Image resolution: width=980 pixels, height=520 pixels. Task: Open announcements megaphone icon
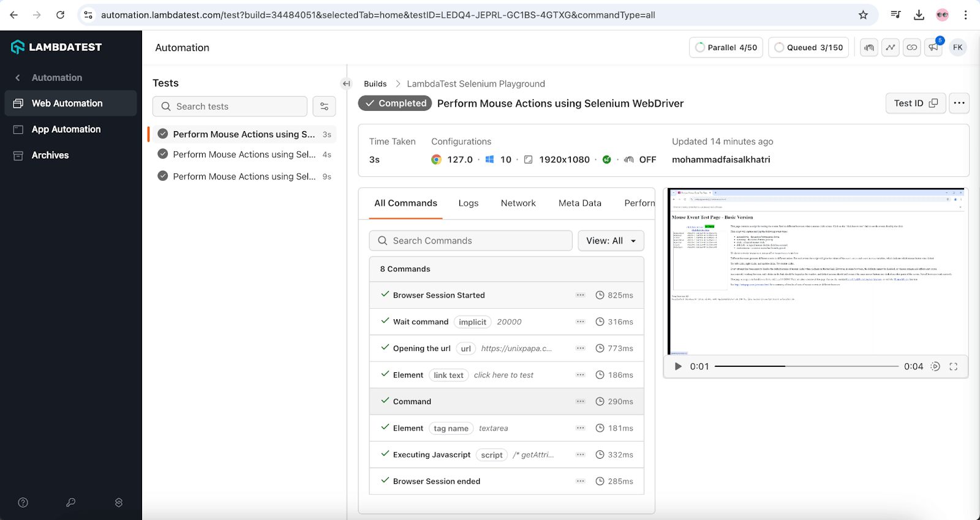(933, 48)
